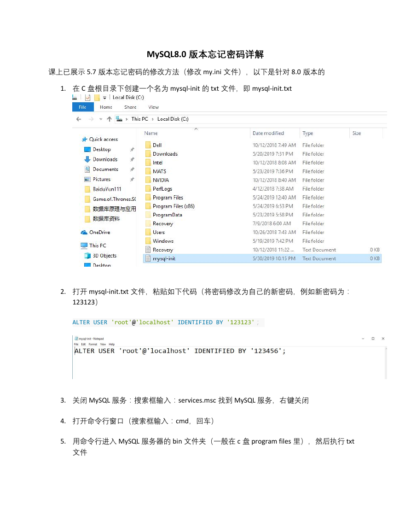411x532 pixels.
Task: Go up one folder level arrow
Action: [x=109, y=119]
